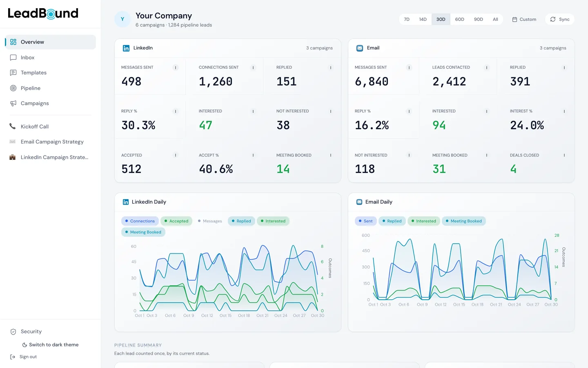Click the LinkedIn logo icon in card header
Screen dimensions: 588x368
click(x=126, y=48)
